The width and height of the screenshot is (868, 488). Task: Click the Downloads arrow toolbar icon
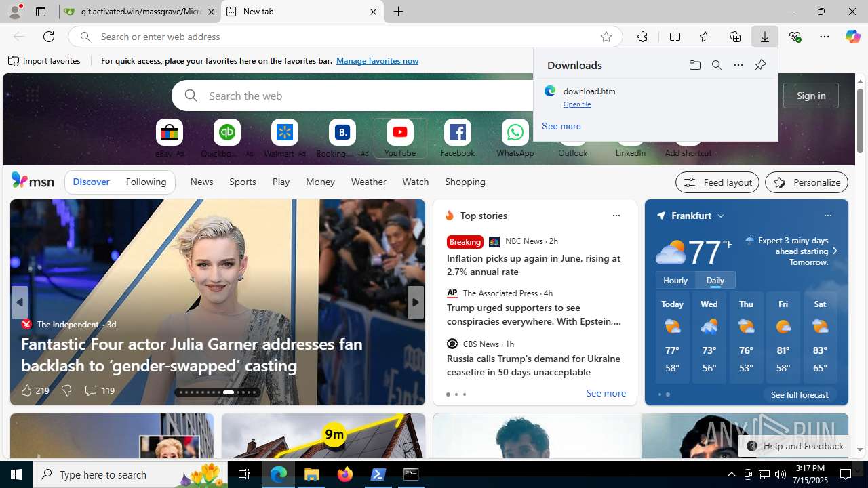tap(765, 37)
